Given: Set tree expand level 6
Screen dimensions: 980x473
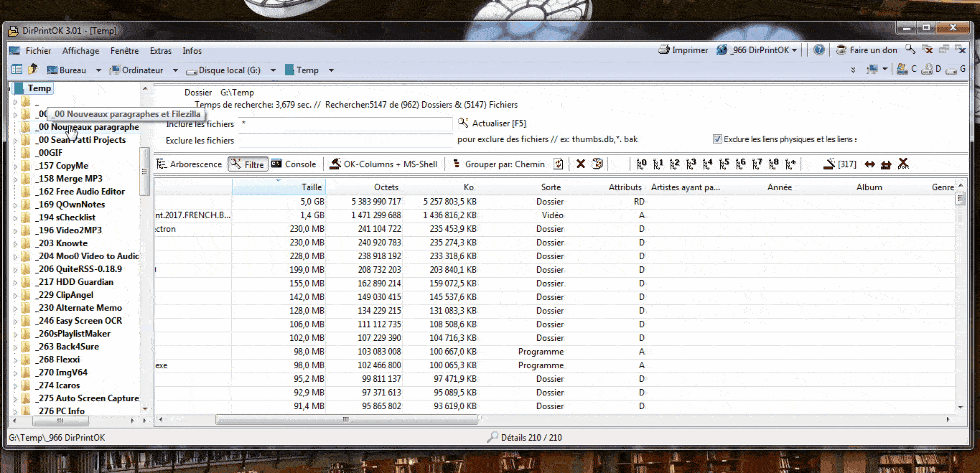Looking at the screenshot, I should pyautogui.click(x=741, y=164).
